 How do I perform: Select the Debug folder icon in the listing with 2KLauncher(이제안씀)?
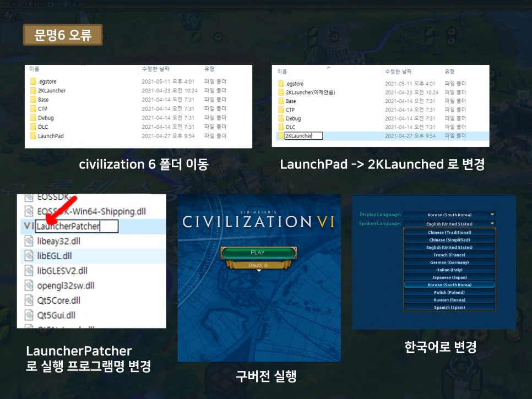281,118
